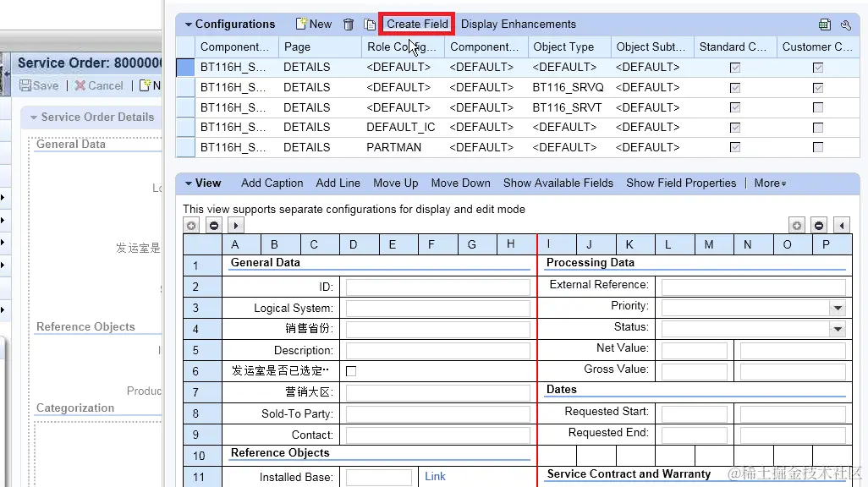
Task: Click the Description input field
Action: [x=438, y=350]
